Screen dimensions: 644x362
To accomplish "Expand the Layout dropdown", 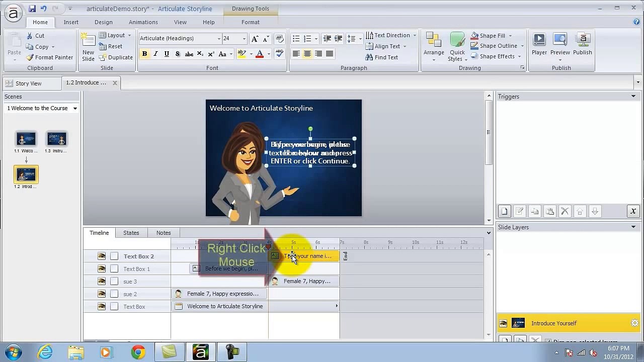I will tap(115, 35).
